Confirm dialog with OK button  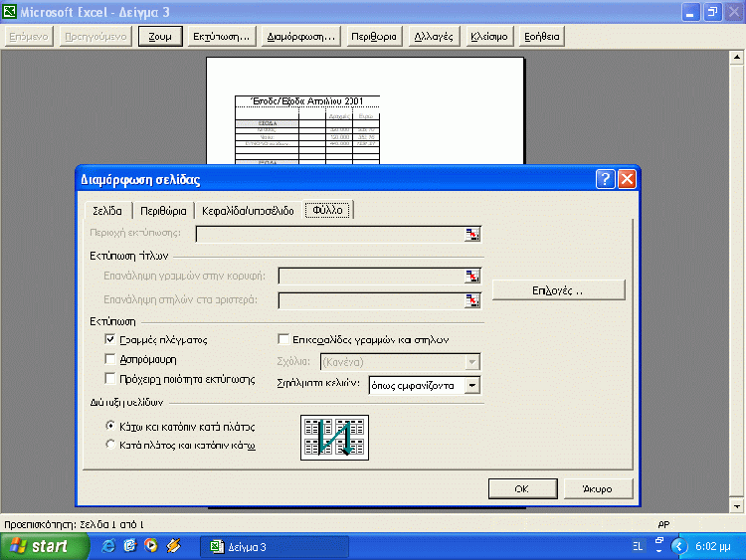[x=522, y=488]
